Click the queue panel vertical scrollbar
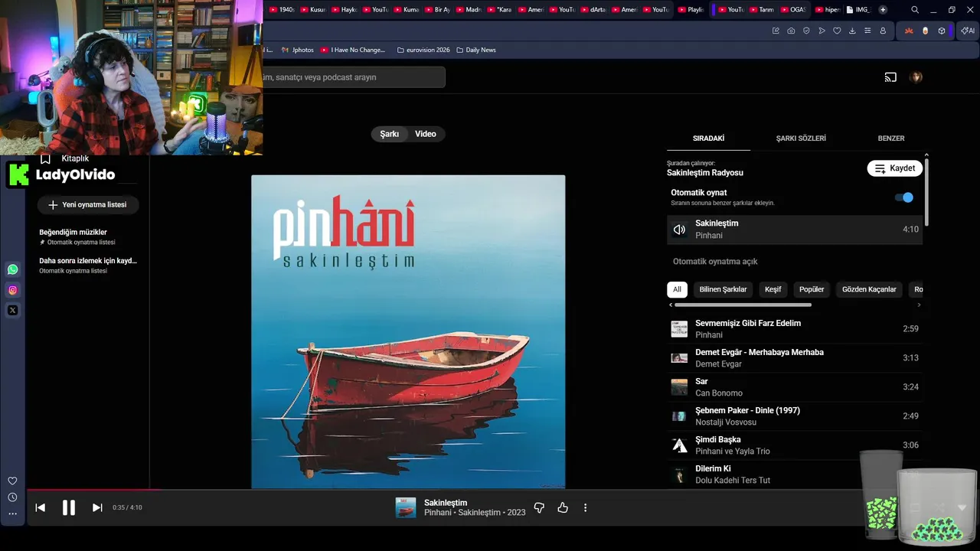980x551 pixels. pos(926,191)
